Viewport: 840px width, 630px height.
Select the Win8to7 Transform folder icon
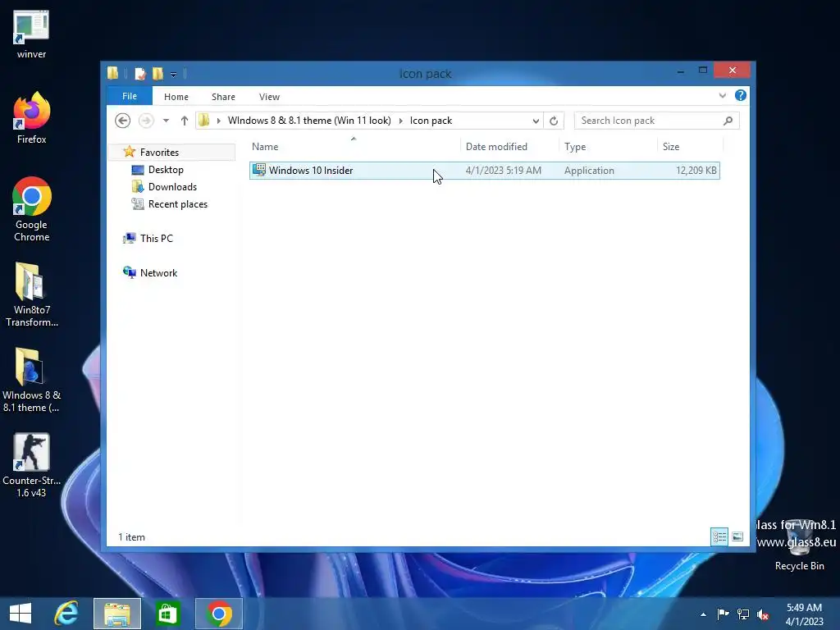click(x=31, y=294)
